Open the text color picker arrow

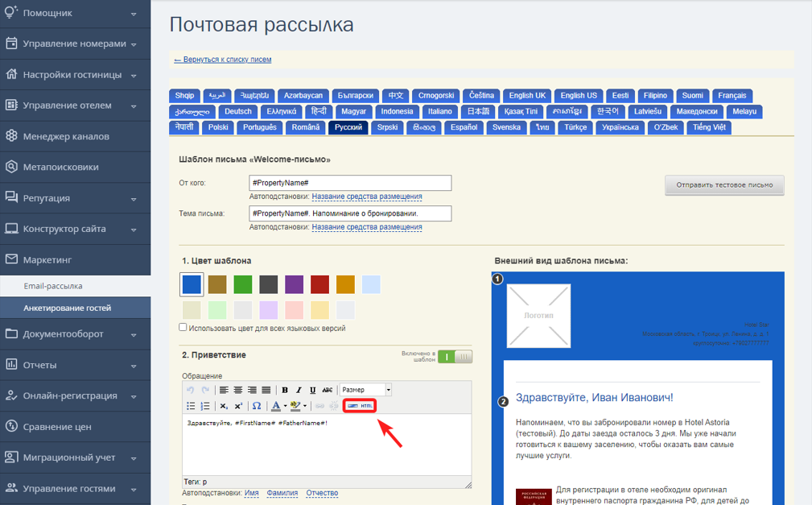(286, 406)
